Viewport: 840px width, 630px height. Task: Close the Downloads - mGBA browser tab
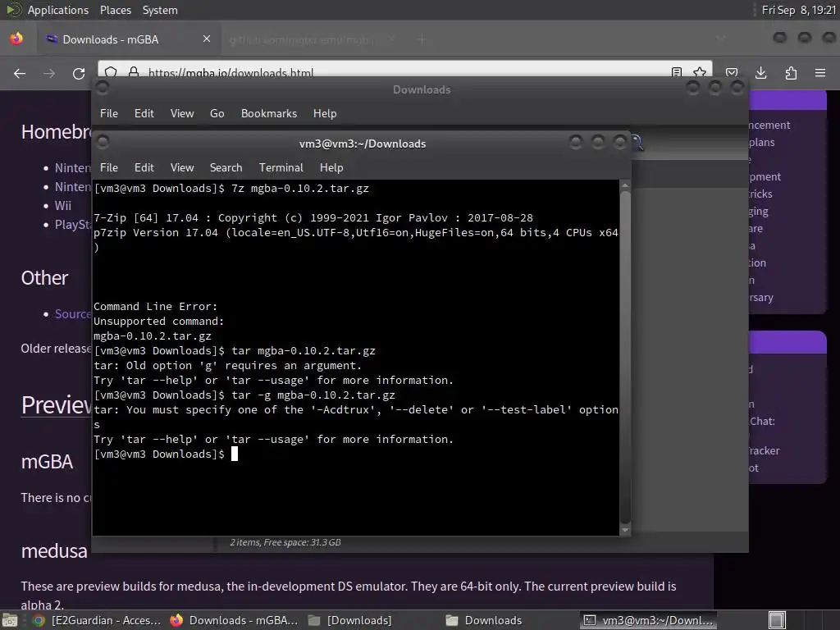pyautogui.click(x=207, y=39)
